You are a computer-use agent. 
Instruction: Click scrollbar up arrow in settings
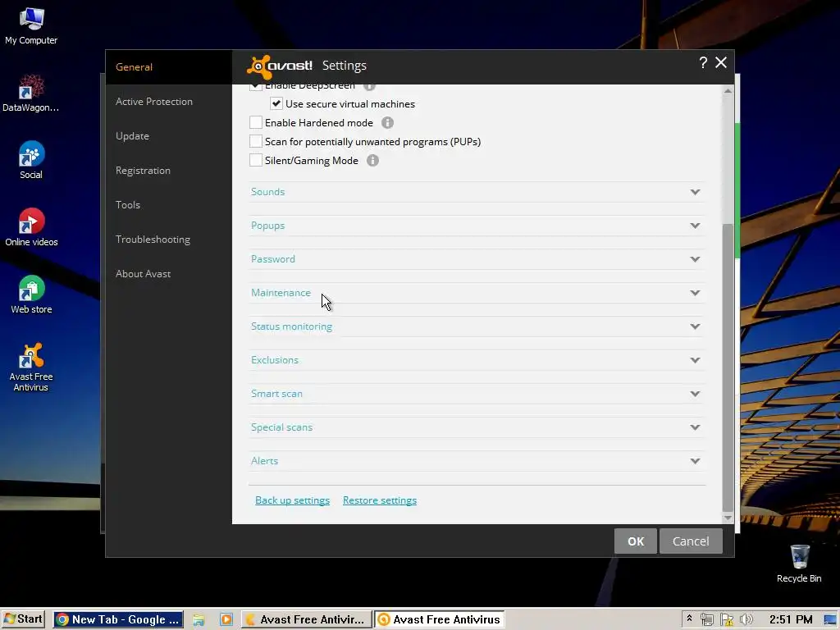tap(728, 91)
